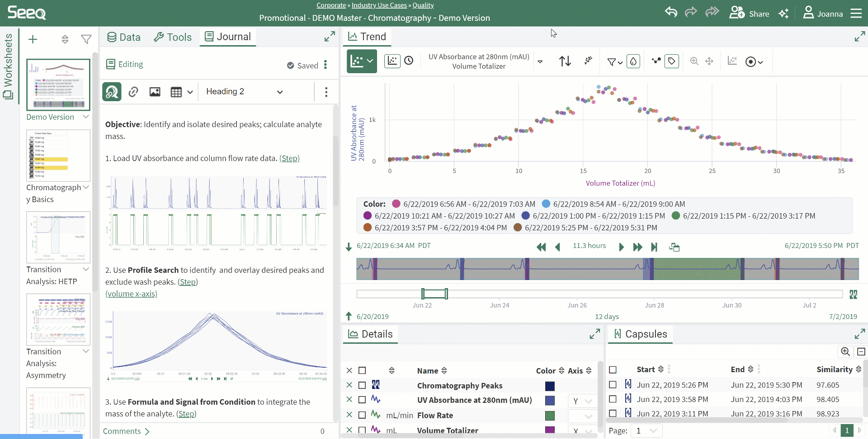Click the UV Absorbance blue color swatch
868x439 pixels.
pos(550,401)
